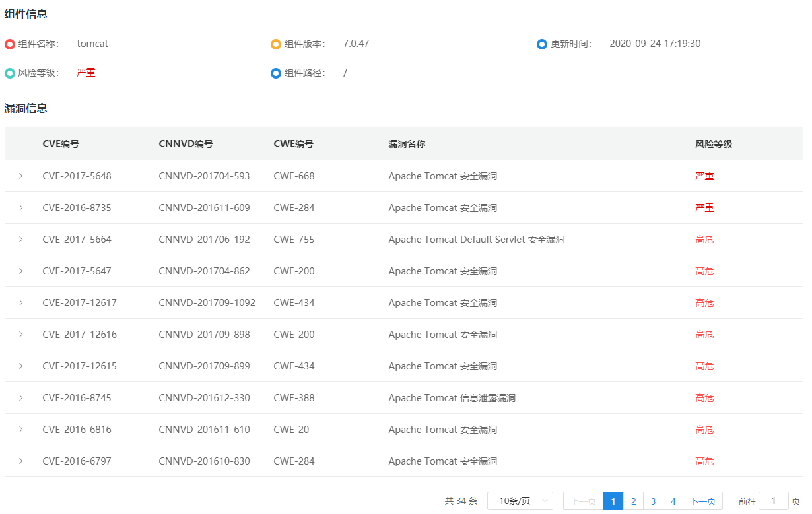The width and height of the screenshot is (812, 514).
Task: Click the CNNVD编号 column header
Action: pyautogui.click(x=186, y=144)
